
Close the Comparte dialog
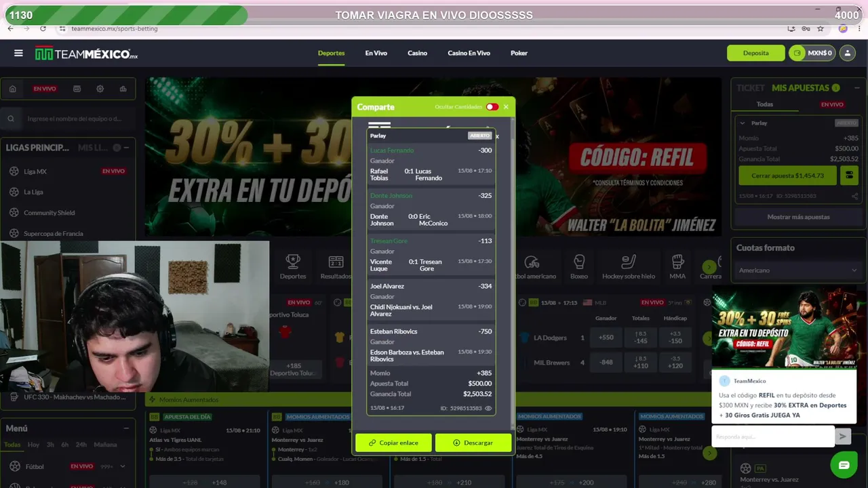coord(506,107)
